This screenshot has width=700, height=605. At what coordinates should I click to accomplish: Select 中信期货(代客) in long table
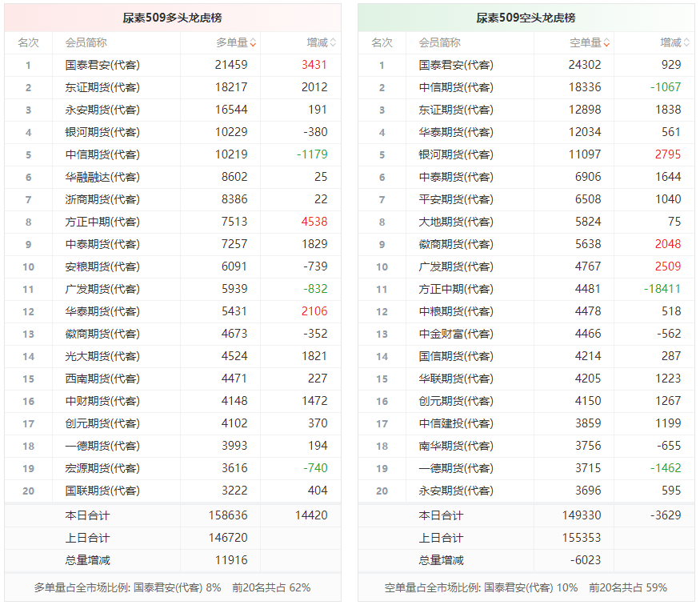102,154
